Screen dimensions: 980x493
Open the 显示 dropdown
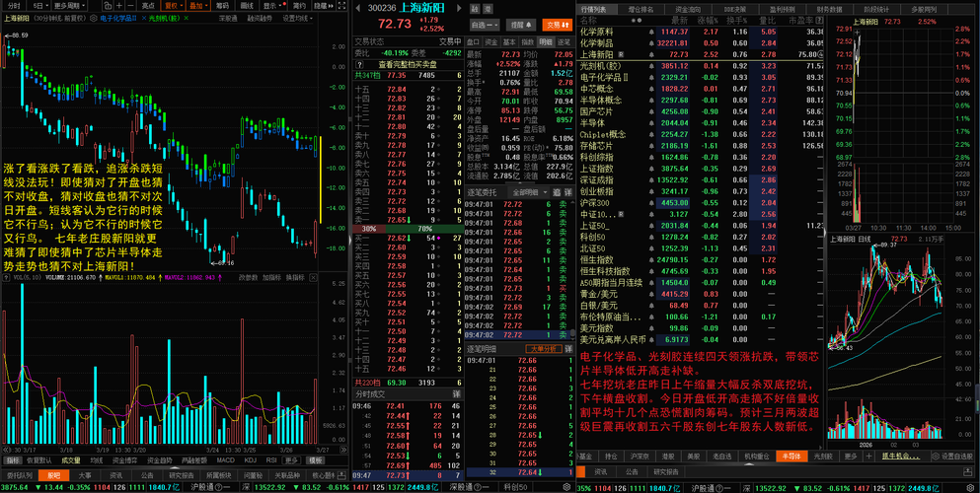click(x=272, y=6)
